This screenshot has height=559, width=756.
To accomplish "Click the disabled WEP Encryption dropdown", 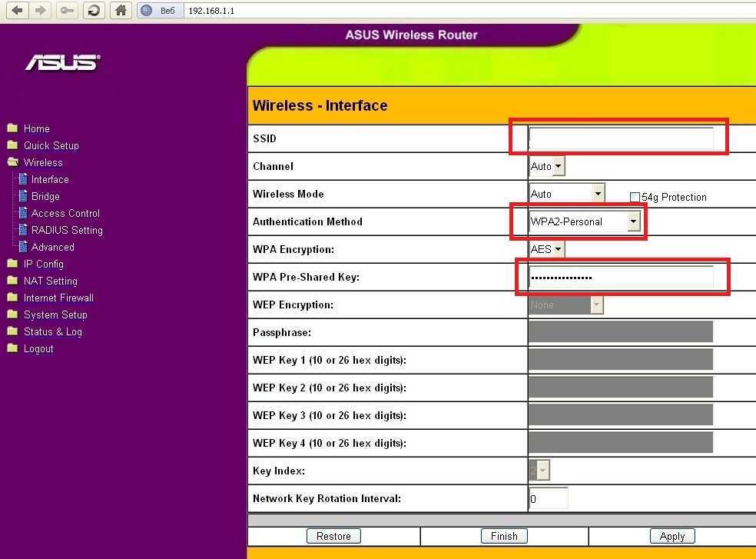I will pyautogui.click(x=566, y=305).
